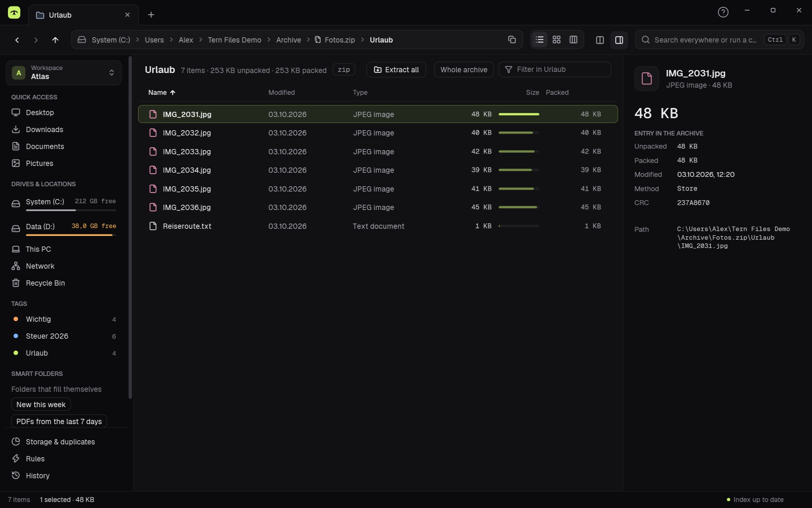Toggle the details preview pane
Viewport: 812px width, 508px height.
619,40
